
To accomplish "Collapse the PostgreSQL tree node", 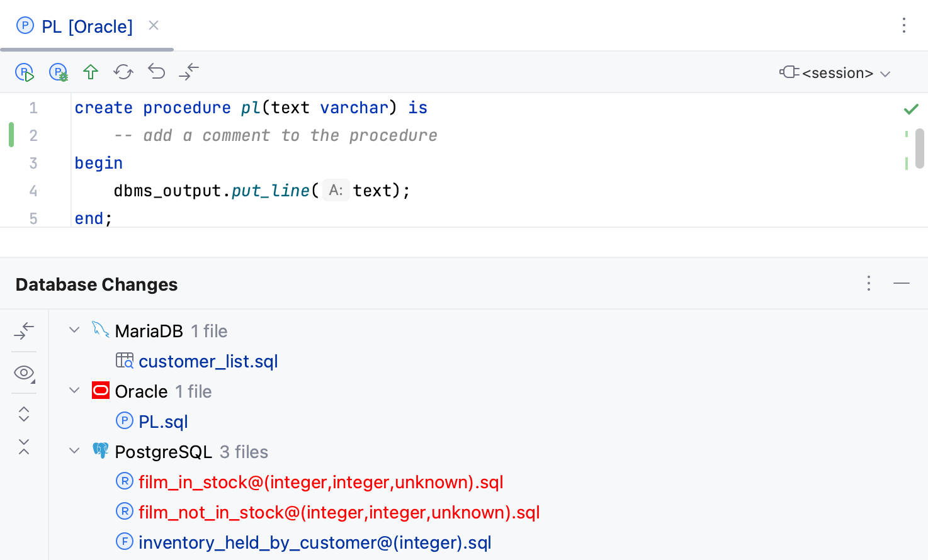I will coord(74,451).
